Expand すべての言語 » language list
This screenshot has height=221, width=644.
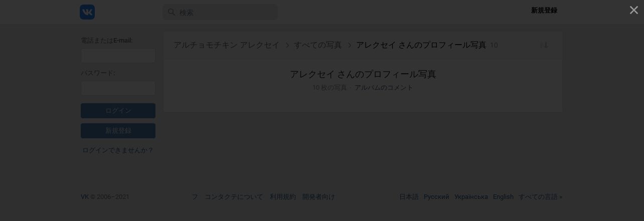tap(540, 197)
